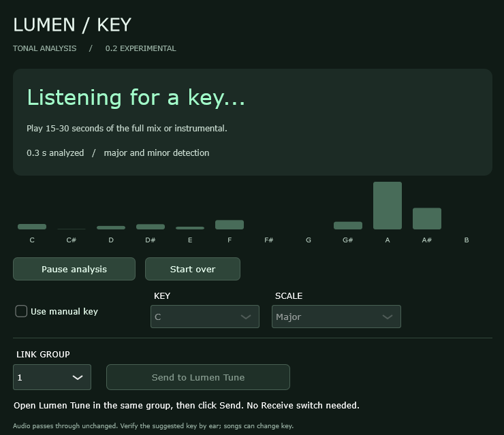This screenshot has width=504, height=435.
Task: Click the Start over button
Action: point(193,269)
